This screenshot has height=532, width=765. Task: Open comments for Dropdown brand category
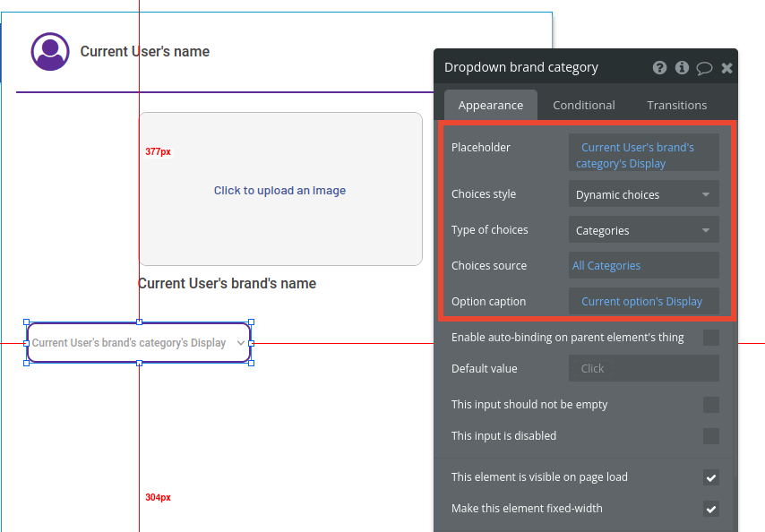[704, 67]
